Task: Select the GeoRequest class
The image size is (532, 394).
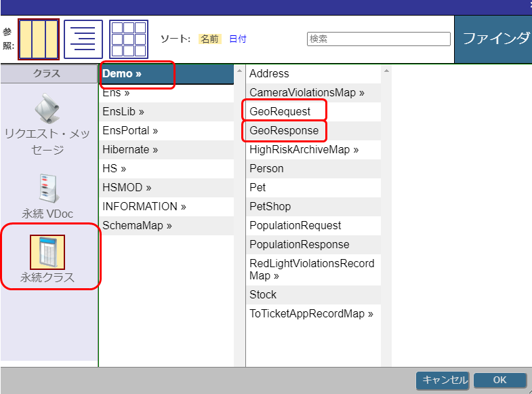Action: point(280,111)
